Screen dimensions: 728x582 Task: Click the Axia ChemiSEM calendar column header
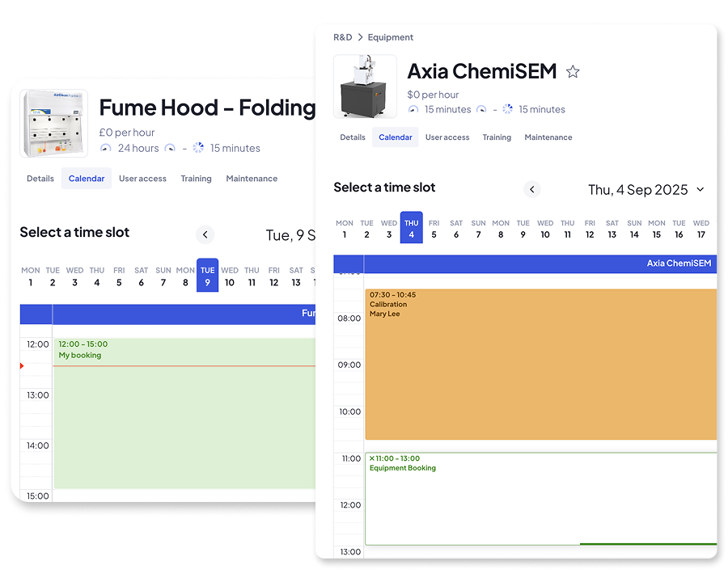click(540, 264)
